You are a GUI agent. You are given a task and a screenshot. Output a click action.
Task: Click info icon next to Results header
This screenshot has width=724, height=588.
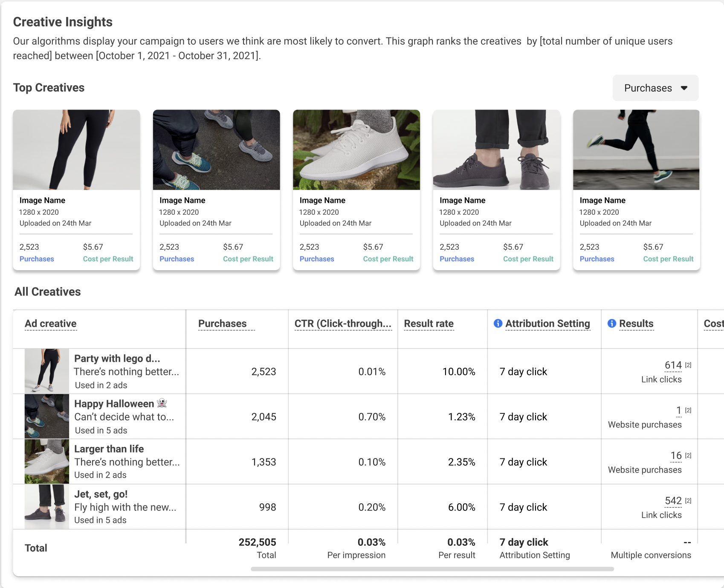point(611,323)
